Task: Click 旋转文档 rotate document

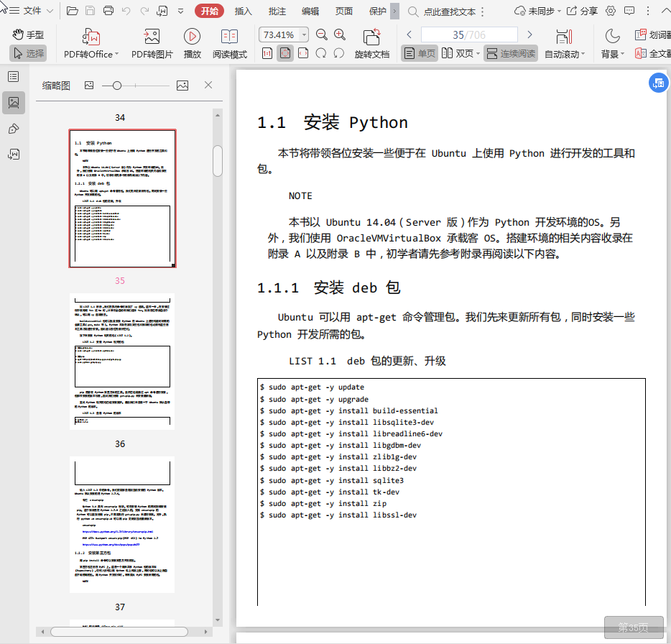Action: [x=372, y=43]
